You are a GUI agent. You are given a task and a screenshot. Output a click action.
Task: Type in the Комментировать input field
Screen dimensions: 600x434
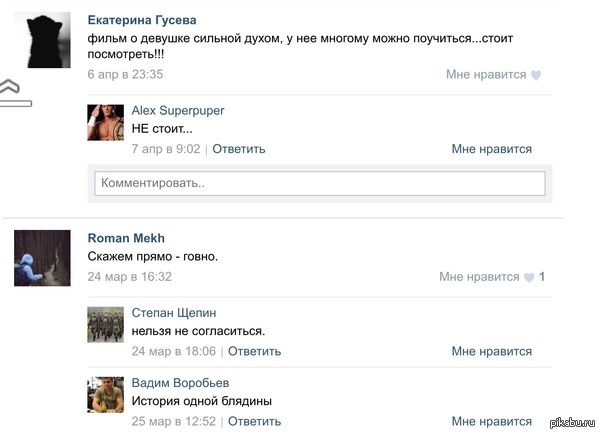(319, 184)
